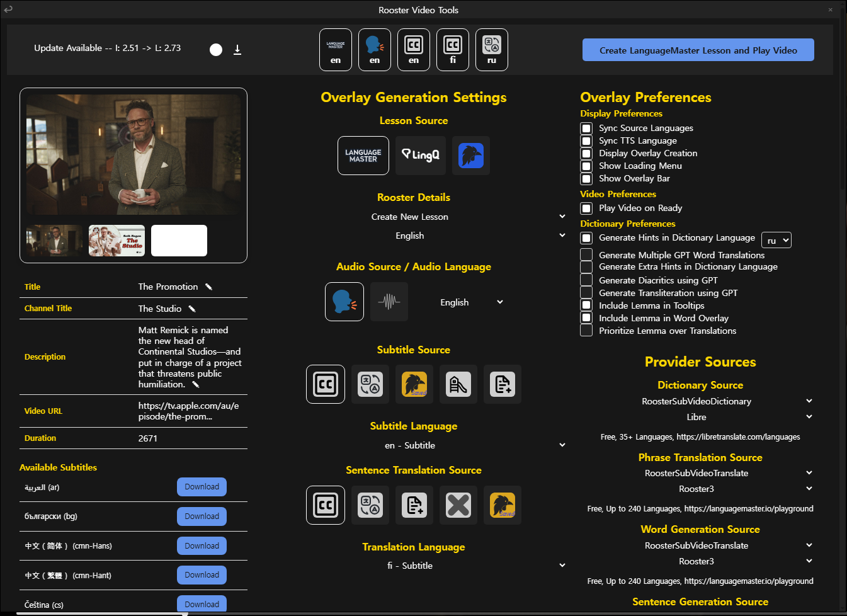This screenshot has height=616, width=847.
Task: Enable Play Video on Ready
Action: click(586, 208)
